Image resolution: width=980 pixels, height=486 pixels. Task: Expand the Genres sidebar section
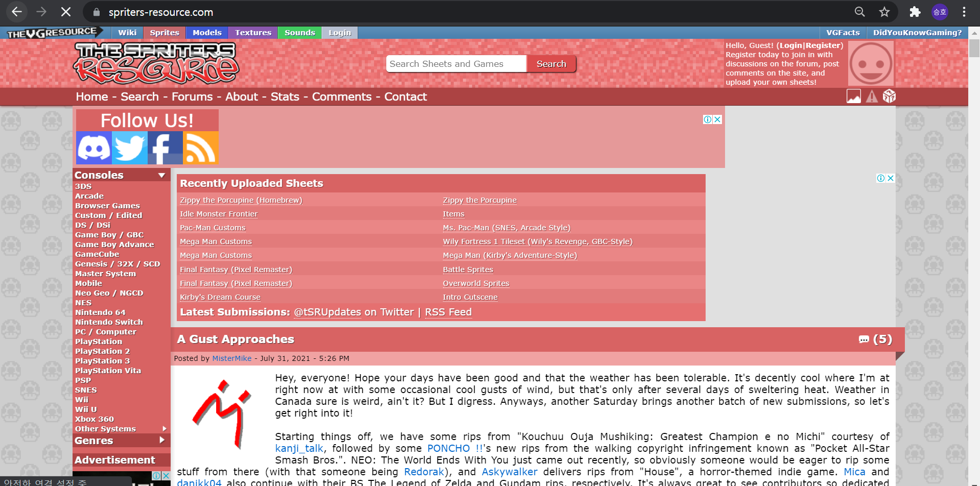162,440
